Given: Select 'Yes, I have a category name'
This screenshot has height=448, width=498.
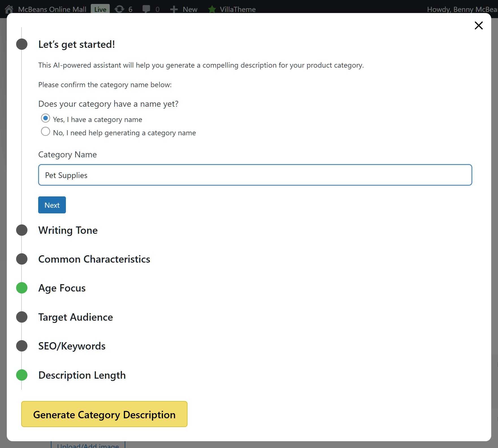Looking at the screenshot, I should pyautogui.click(x=46, y=118).
